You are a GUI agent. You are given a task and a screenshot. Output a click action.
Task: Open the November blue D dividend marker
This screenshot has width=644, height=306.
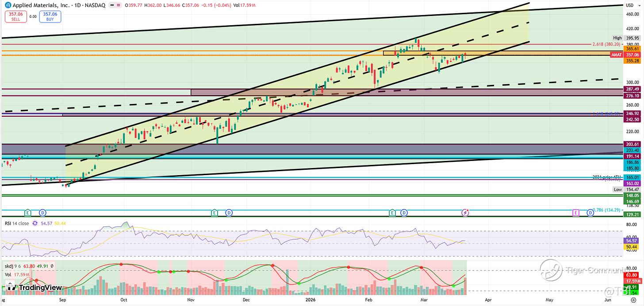(x=229, y=213)
